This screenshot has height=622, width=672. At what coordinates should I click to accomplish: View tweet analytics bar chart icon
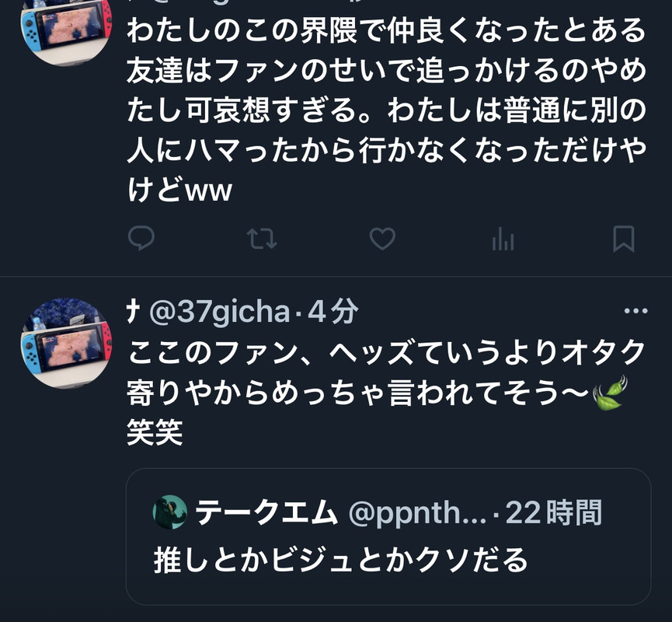click(x=503, y=239)
